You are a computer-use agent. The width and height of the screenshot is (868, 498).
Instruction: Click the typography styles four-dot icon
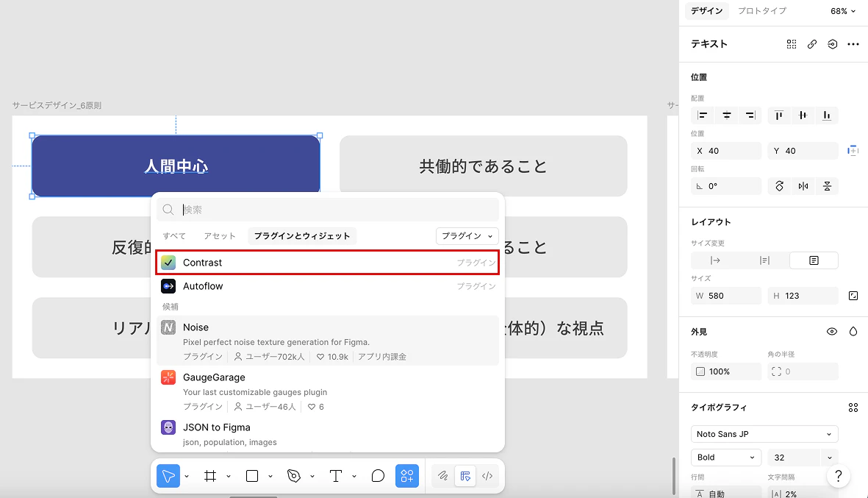tap(853, 408)
